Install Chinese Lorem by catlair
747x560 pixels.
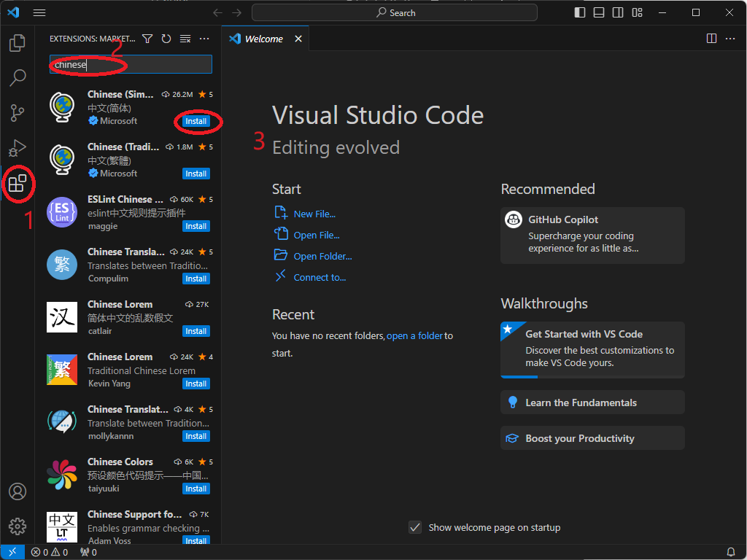196,331
